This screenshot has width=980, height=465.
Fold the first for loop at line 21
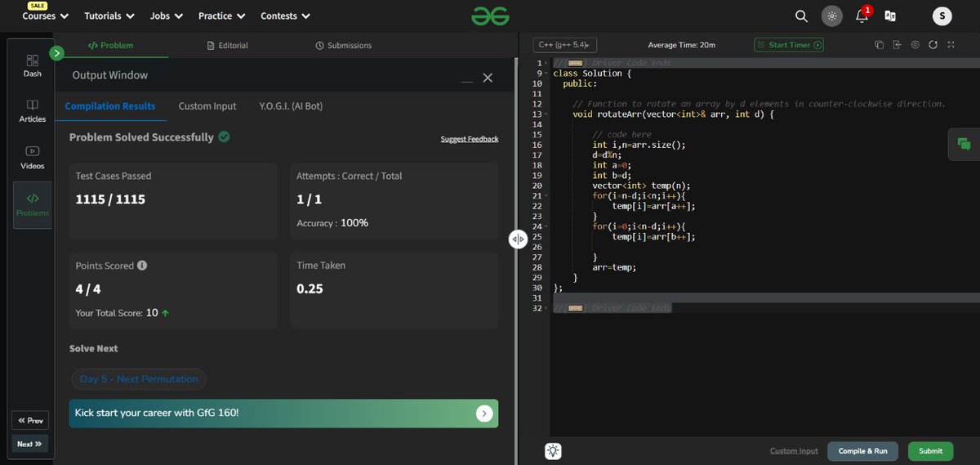pyautogui.click(x=547, y=196)
